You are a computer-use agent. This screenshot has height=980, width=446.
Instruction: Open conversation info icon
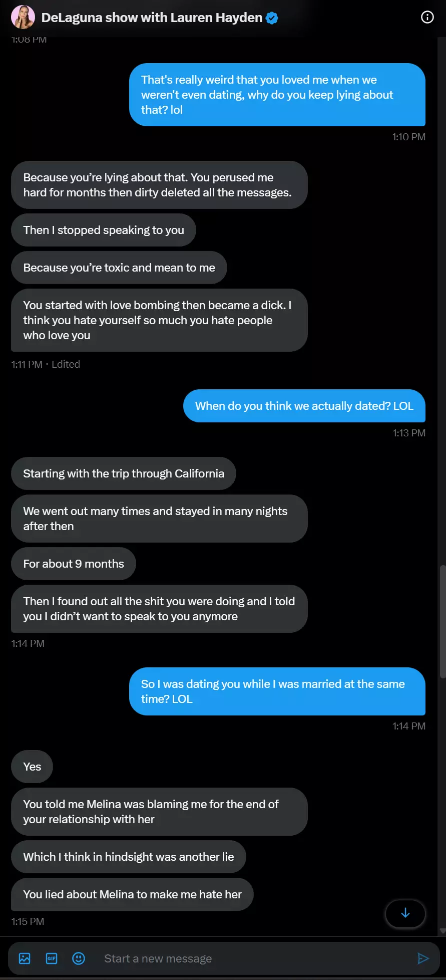click(x=427, y=18)
